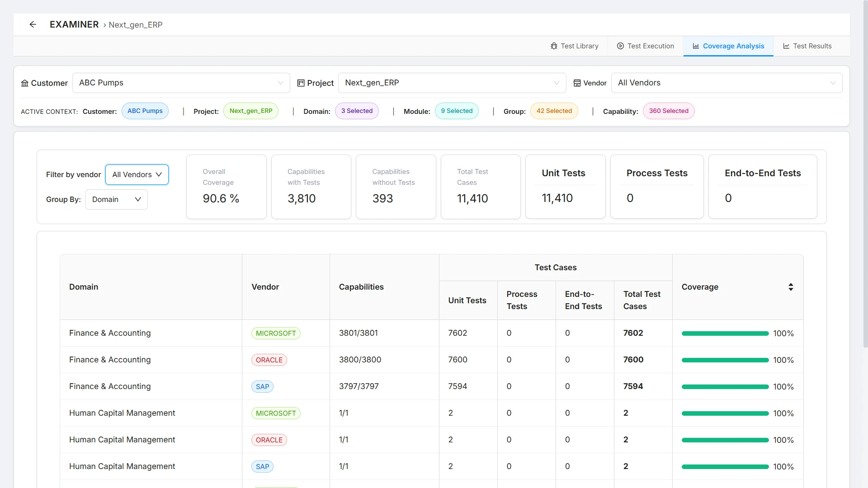Click the page vertical scrollbar
Viewport: 868px width, 488px height.
[865, 174]
